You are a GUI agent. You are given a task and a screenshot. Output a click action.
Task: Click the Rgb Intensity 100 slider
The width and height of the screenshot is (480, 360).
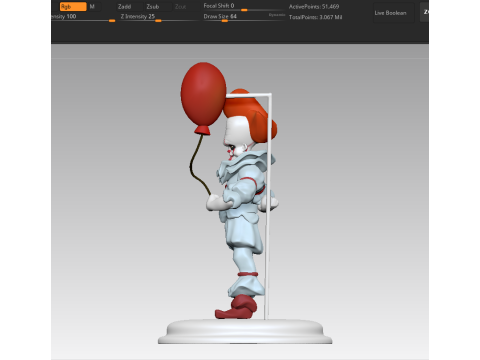[x=83, y=17]
